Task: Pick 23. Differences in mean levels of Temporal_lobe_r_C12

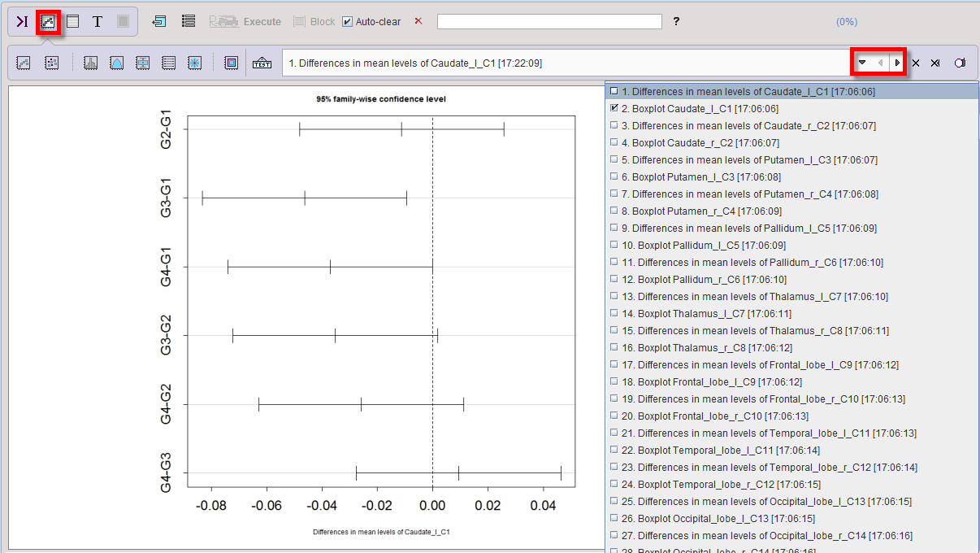Action: pyautogui.click(x=792, y=468)
